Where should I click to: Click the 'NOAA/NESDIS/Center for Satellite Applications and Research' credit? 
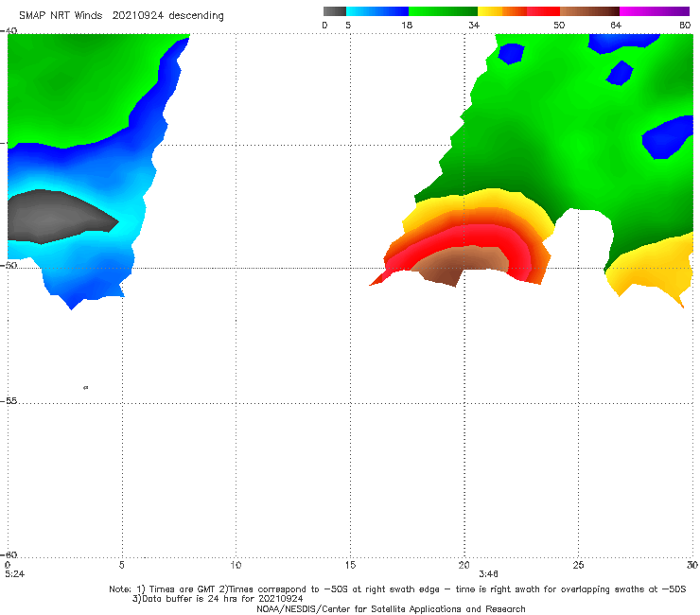pyautogui.click(x=391, y=608)
